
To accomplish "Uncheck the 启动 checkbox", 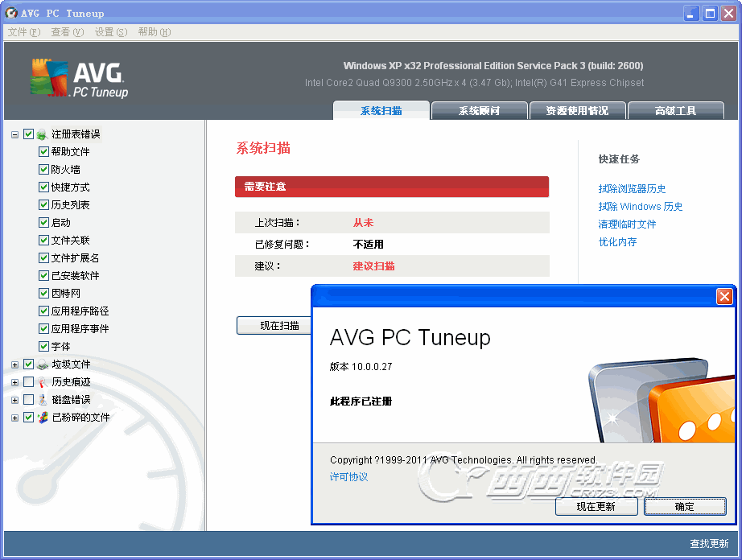I will [43, 222].
